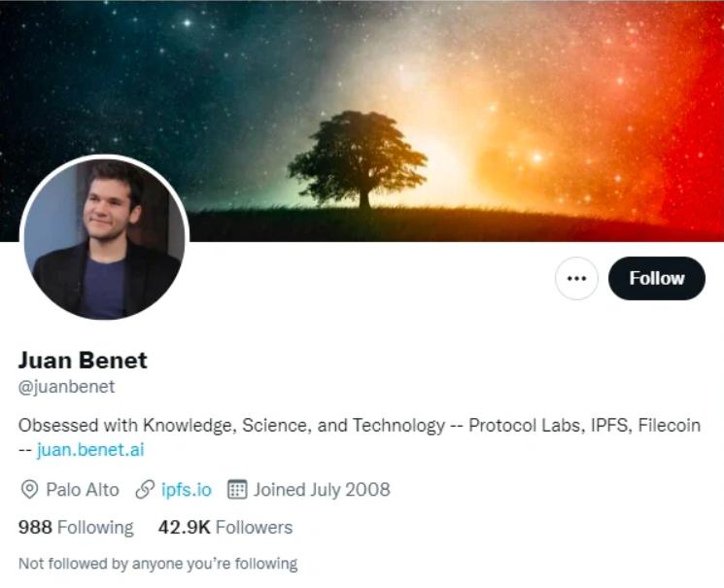Visit the ipfs.io website link
The image size is (724, 588).
point(186,489)
